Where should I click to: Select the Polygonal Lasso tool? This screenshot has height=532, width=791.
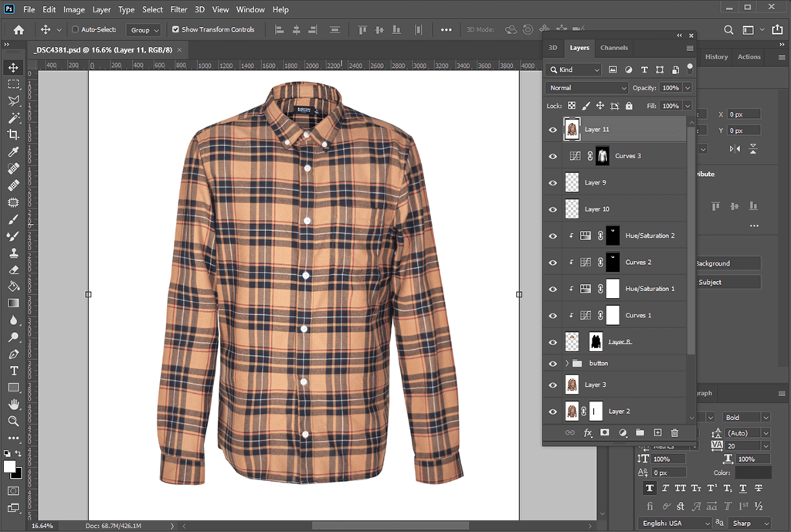point(14,100)
